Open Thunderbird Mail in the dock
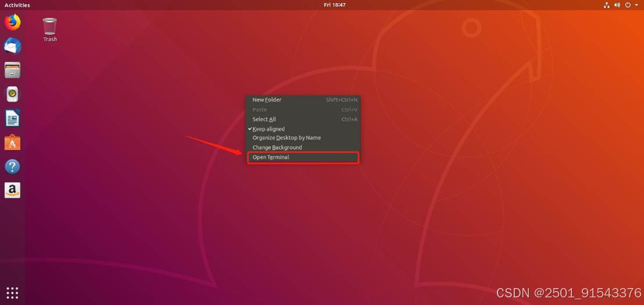 pyautogui.click(x=12, y=46)
